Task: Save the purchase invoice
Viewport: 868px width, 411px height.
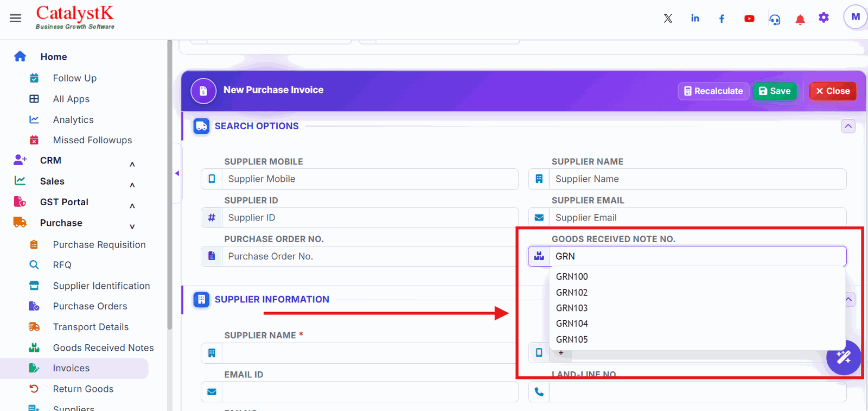Action: pyautogui.click(x=775, y=91)
